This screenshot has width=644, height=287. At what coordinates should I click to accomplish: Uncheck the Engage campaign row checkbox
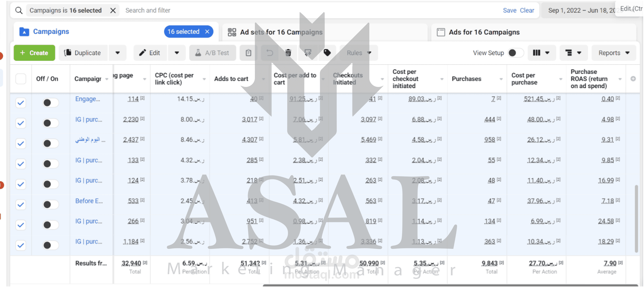(21, 103)
